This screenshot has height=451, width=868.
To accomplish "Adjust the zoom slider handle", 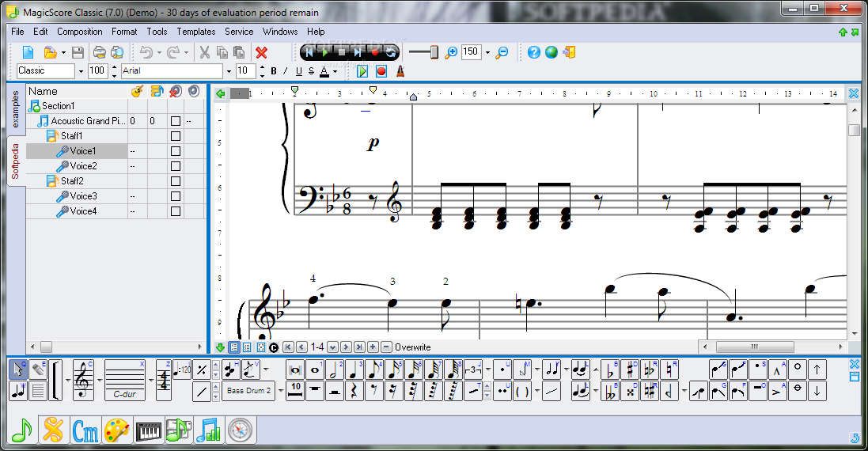I will tap(434, 52).
